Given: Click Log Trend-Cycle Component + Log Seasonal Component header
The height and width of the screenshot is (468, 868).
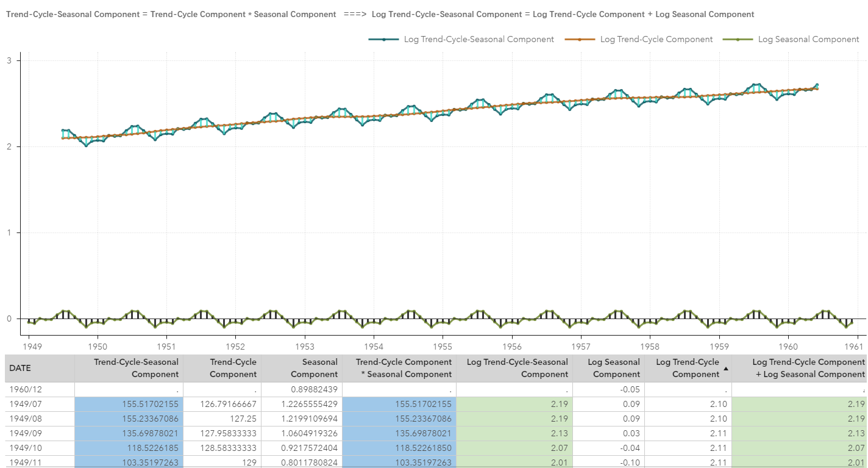Looking at the screenshot, I should coord(799,368).
